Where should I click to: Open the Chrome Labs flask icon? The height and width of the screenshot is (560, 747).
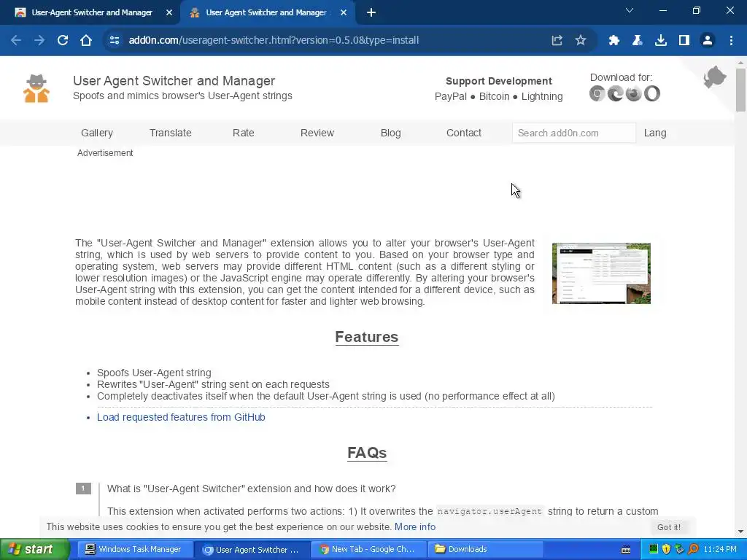click(638, 41)
